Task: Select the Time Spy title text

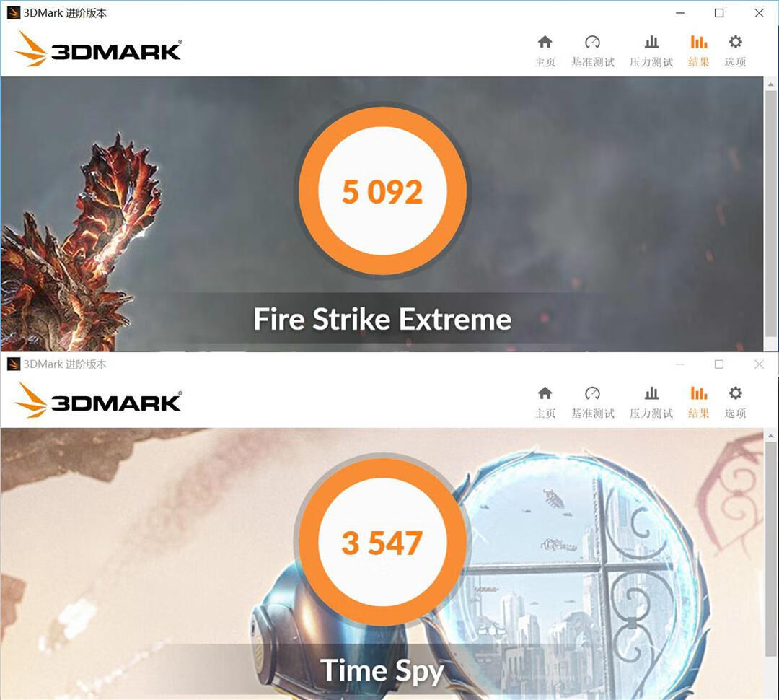Action: (x=382, y=670)
